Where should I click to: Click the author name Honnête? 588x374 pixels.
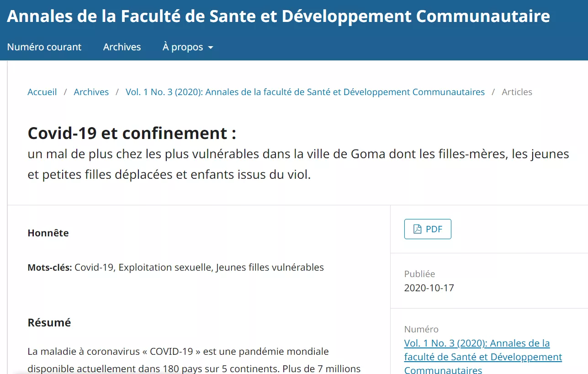[48, 233]
